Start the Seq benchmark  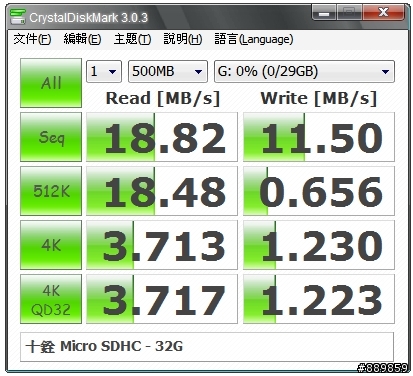click(51, 137)
